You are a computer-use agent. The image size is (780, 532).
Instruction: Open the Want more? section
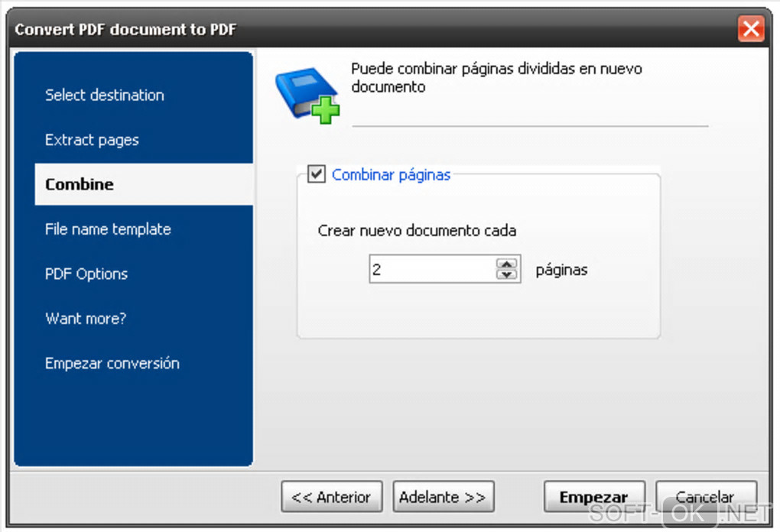tap(86, 319)
